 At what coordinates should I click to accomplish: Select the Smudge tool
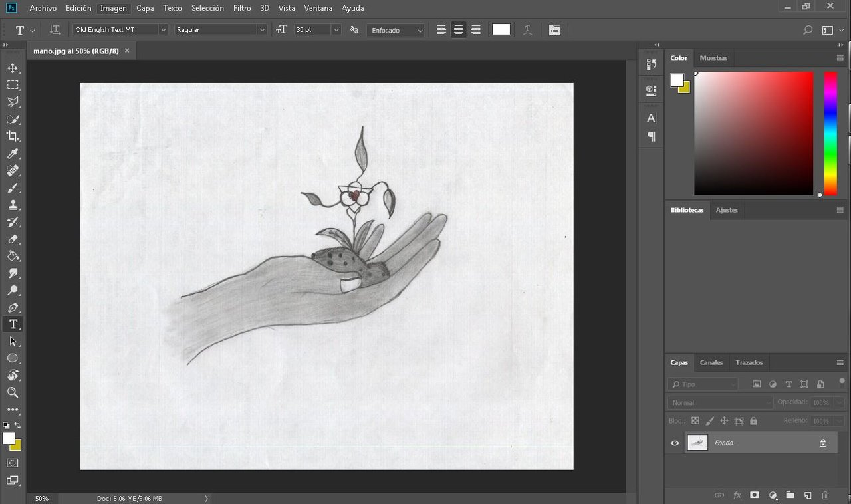pos(13,273)
